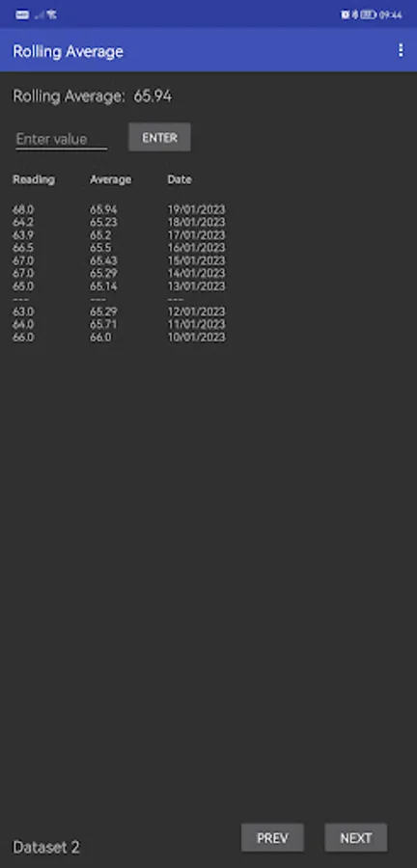Tap the Rolling Average 65.94 summary text
Viewport: 417px width, 868px height.
click(93, 96)
